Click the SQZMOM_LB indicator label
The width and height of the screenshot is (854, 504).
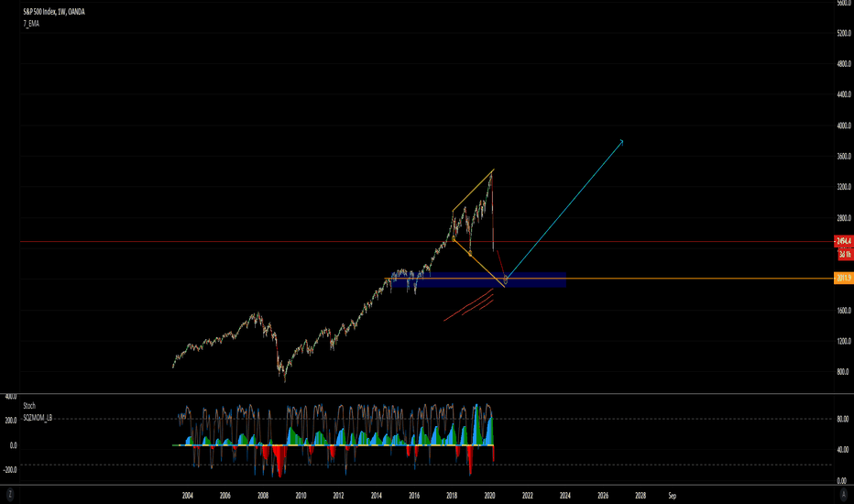pos(38,418)
